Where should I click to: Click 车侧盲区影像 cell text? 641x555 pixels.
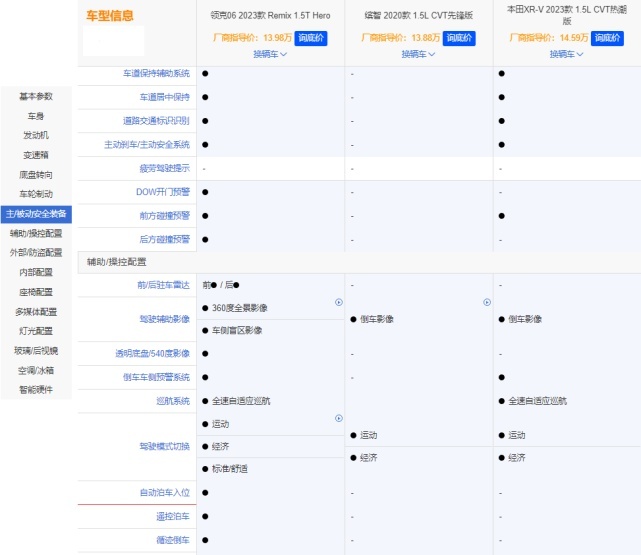pyautogui.click(x=237, y=331)
